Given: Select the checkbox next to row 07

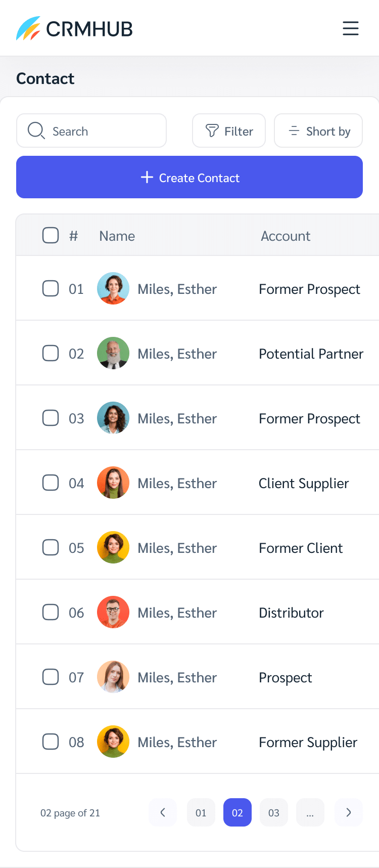Looking at the screenshot, I should point(51,677).
